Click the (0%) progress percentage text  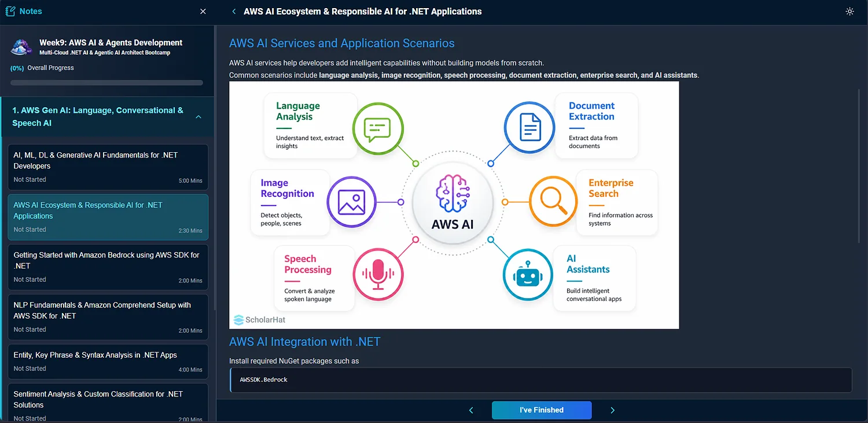click(17, 68)
